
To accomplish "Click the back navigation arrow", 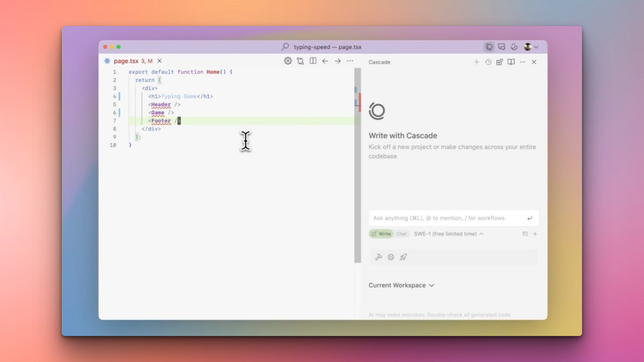I will click(x=325, y=61).
